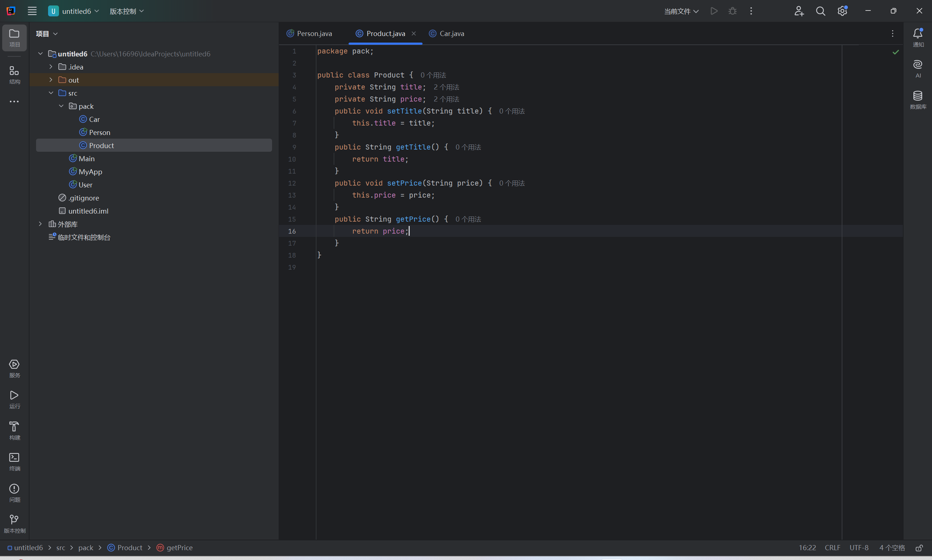Open getPrice in the breadcrumb bar
The image size is (932, 560).
(x=179, y=548)
